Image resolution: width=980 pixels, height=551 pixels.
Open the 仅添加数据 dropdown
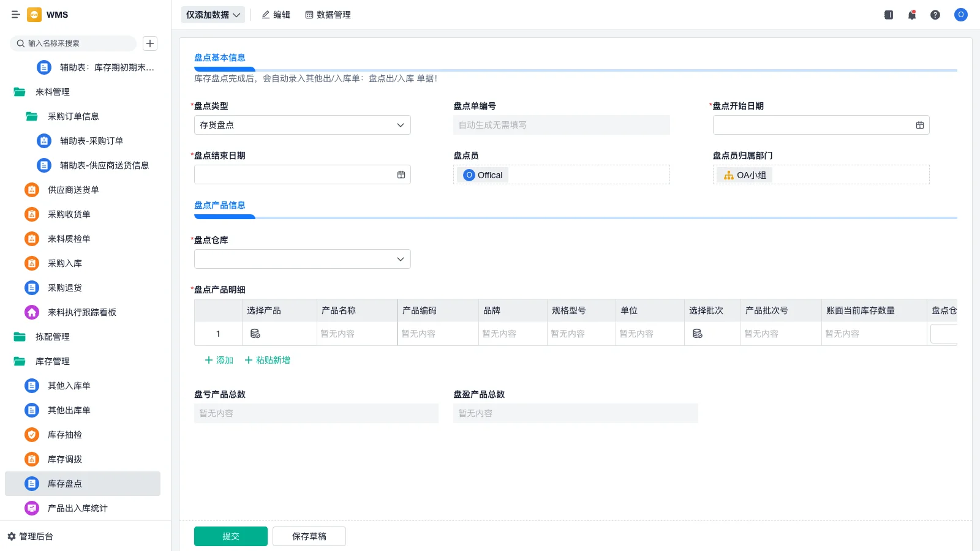tap(213, 15)
